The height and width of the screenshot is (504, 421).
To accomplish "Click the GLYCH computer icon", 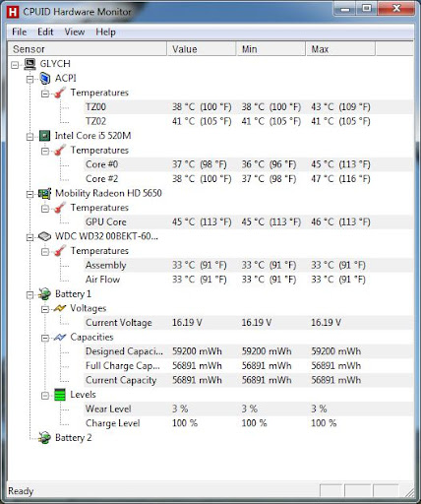I will click(30, 64).
